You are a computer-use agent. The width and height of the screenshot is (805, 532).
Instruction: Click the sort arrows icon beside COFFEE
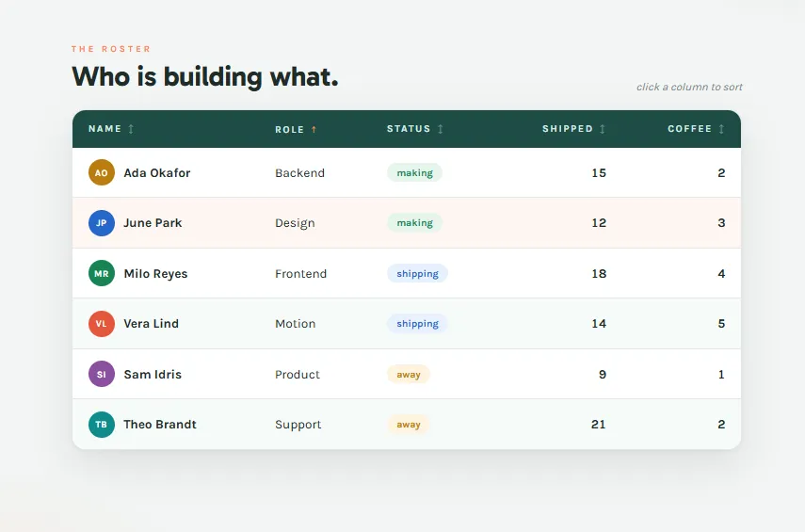721,129
